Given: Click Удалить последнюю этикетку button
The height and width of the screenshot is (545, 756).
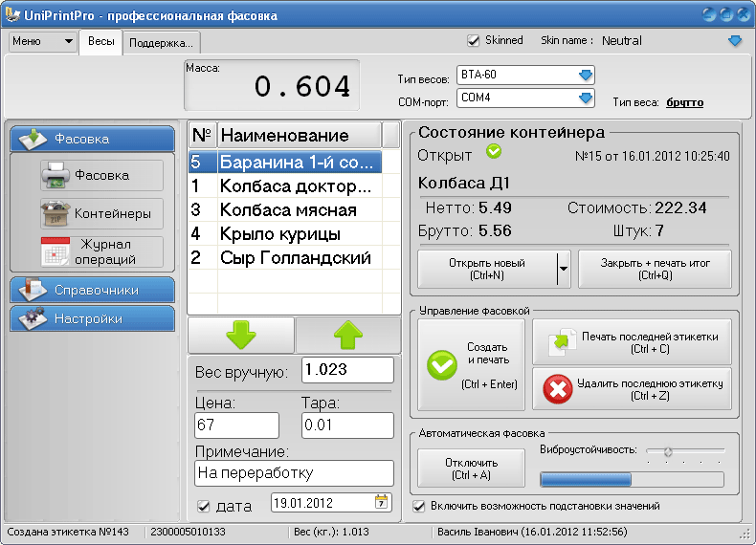Looking at the screenshot, I should click(633, 389).
